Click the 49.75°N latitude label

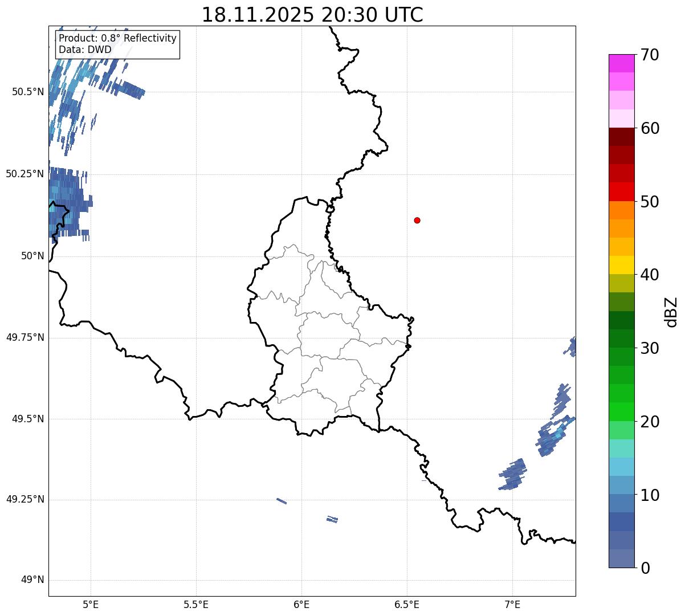click(x=25, y=337)
